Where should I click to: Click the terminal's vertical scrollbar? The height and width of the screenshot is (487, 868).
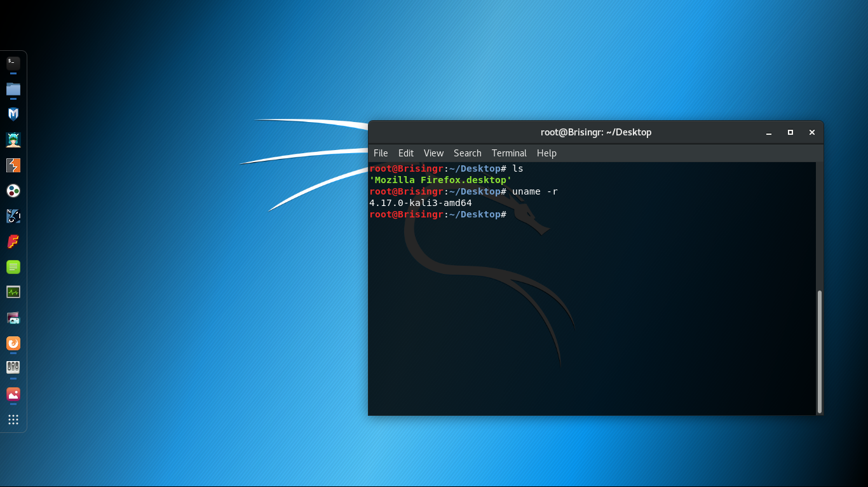pyautogui.click(x=820, y=351)
